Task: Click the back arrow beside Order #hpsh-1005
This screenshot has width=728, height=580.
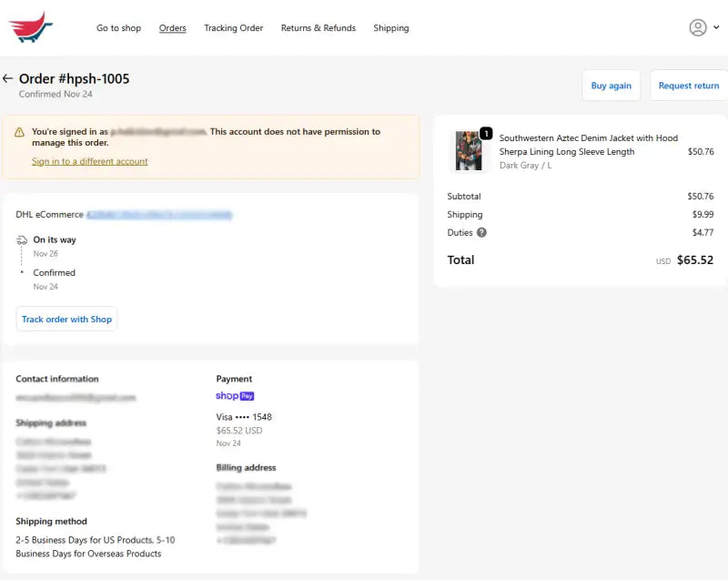Action: pyautogui.click(x=8, y=78)
